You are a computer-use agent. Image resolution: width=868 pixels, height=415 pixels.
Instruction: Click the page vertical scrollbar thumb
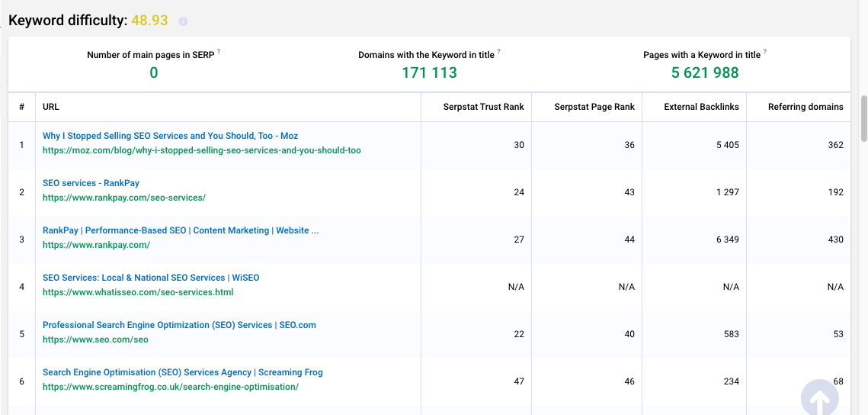[863, 118]
